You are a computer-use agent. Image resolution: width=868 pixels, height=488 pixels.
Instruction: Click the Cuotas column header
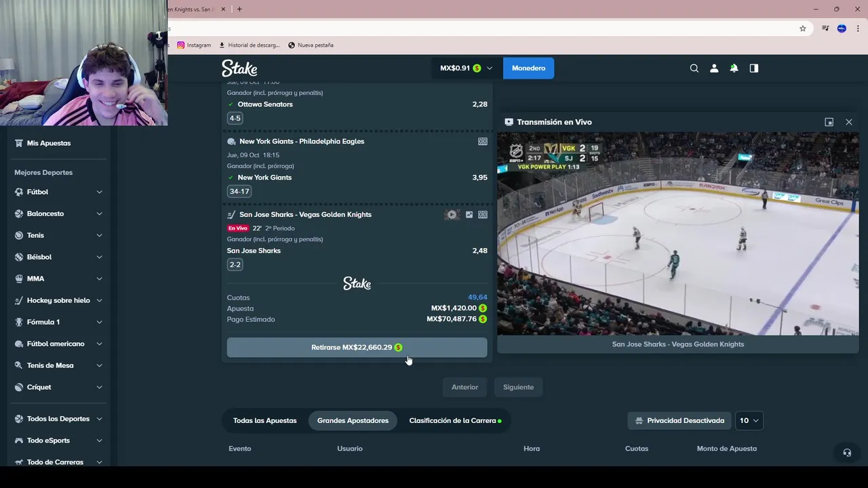click(637, 449)
